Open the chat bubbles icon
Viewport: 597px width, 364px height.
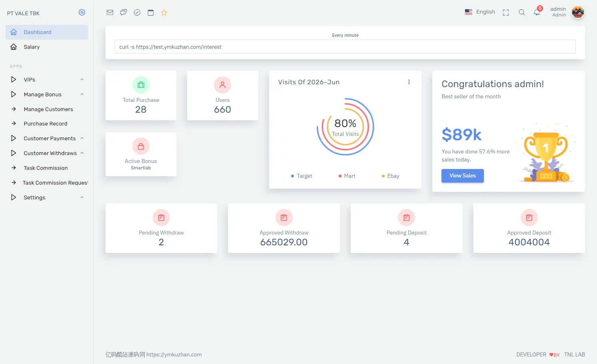tap(124, 12)
